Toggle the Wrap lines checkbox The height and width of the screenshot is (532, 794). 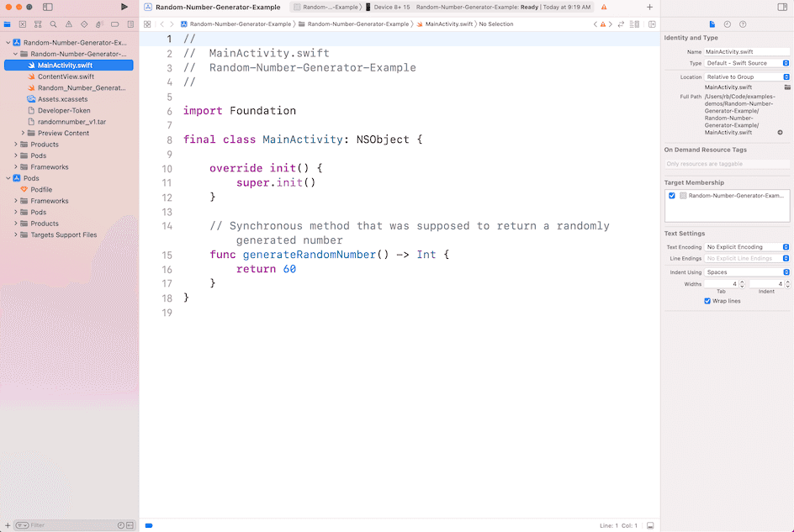coord(707,301)
